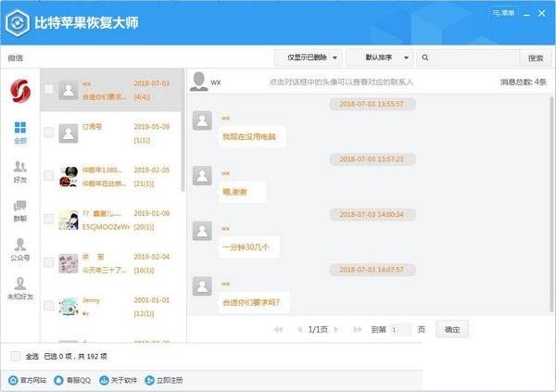
Task: Tick checkbox for the 2019-02-05 conversation
Action: click(x=48, y=175)
